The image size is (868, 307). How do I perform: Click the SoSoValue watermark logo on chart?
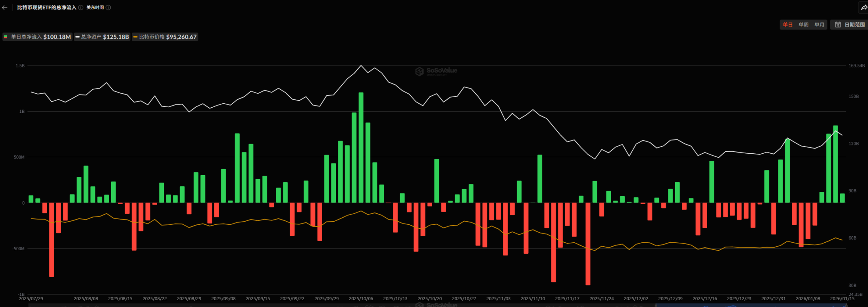436,71
